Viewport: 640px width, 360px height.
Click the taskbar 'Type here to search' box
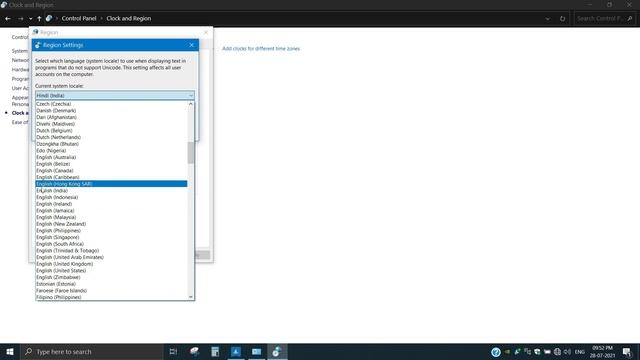pyautogui.click(x=92, y=351)
